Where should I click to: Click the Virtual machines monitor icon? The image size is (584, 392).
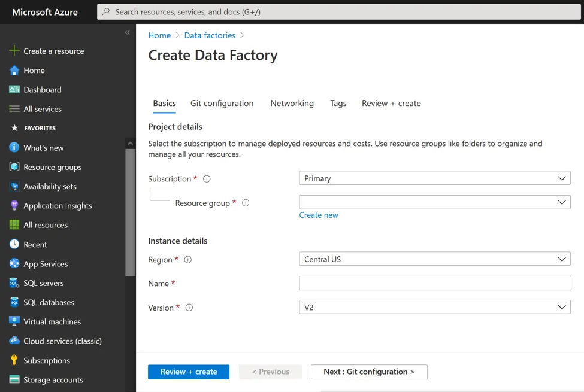tap(14, 321)
